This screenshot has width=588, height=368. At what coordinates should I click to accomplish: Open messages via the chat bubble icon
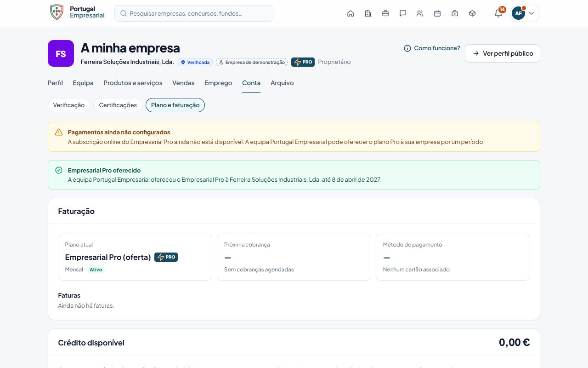point(403,13)
